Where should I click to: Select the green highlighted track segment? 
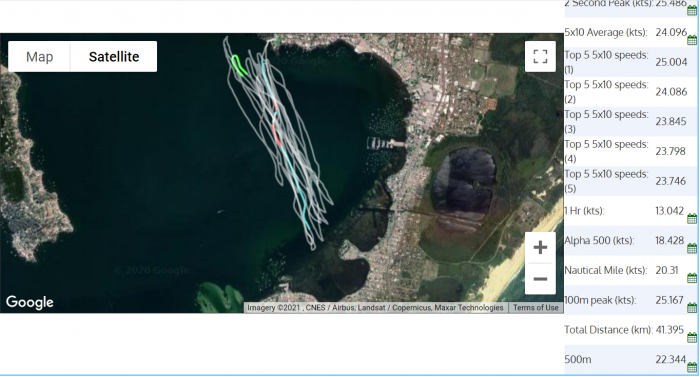(238, 65)
